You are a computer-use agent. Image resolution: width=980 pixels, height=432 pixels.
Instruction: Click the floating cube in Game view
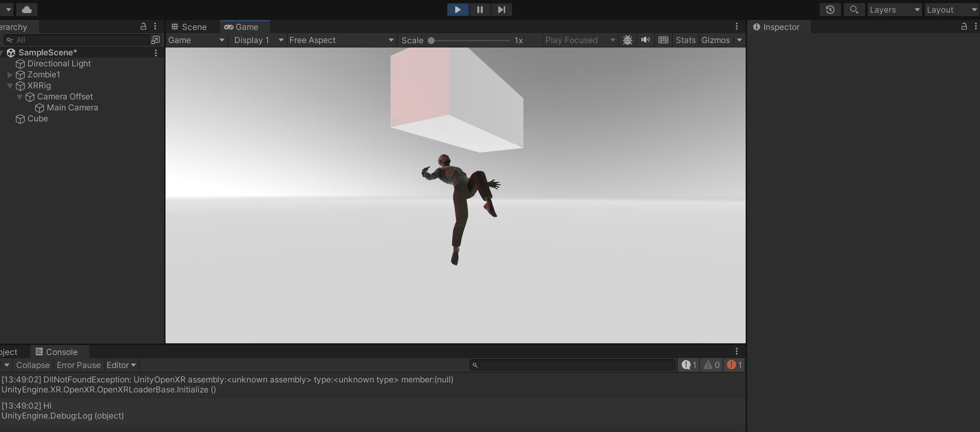point(457,100)
